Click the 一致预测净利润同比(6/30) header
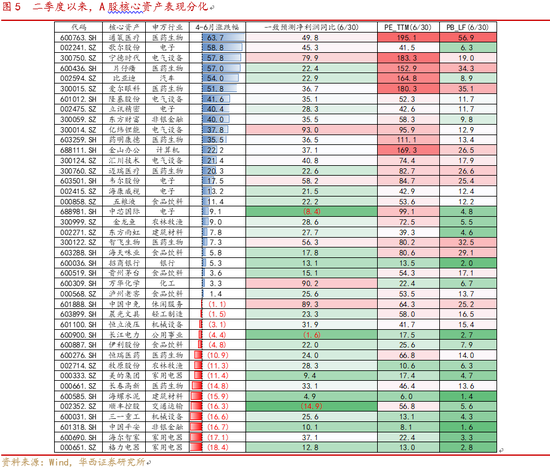 [311, 27]
